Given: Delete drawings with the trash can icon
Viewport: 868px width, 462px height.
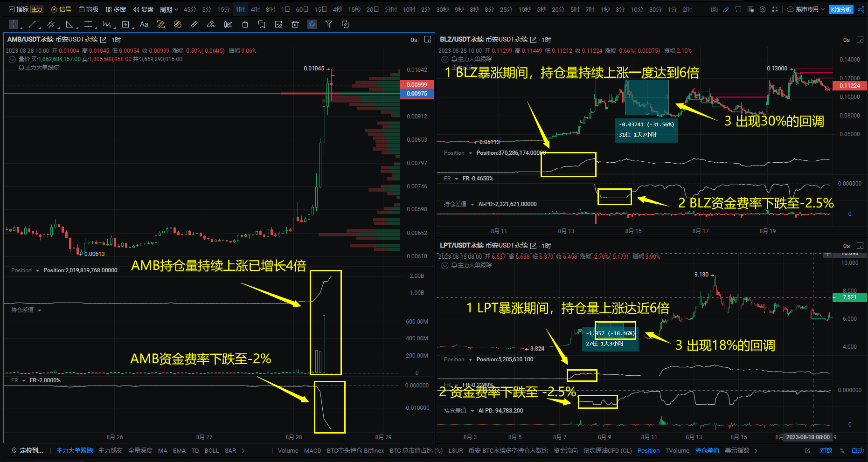Looking at the screenshot, I should (295, 24).
